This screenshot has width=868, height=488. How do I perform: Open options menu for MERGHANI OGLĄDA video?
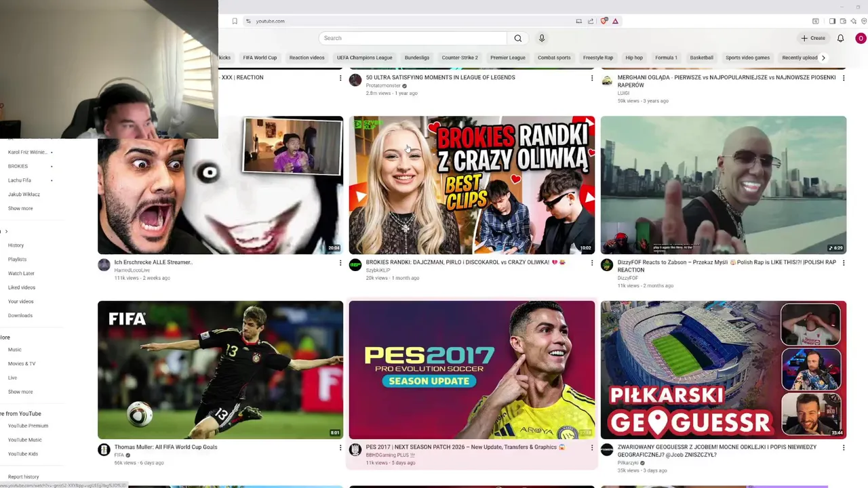[x=844, y=78]
